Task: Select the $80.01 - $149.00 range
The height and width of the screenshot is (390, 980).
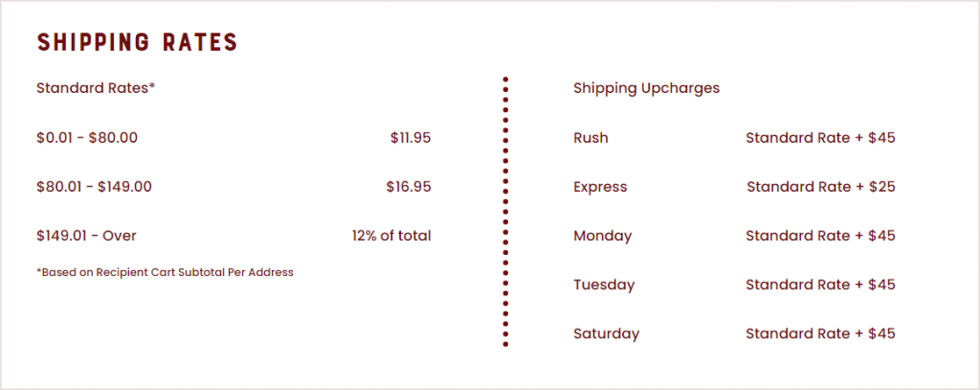Action: 94,187
